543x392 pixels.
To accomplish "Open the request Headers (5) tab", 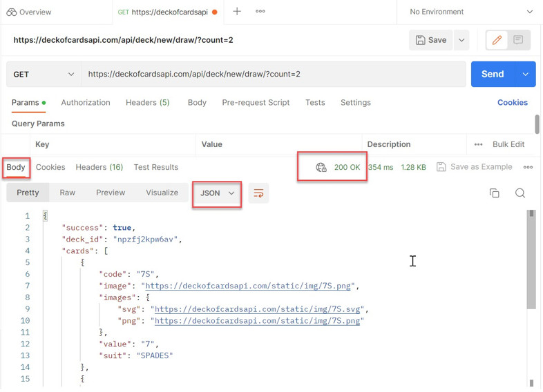I will (x=148, y=103).
